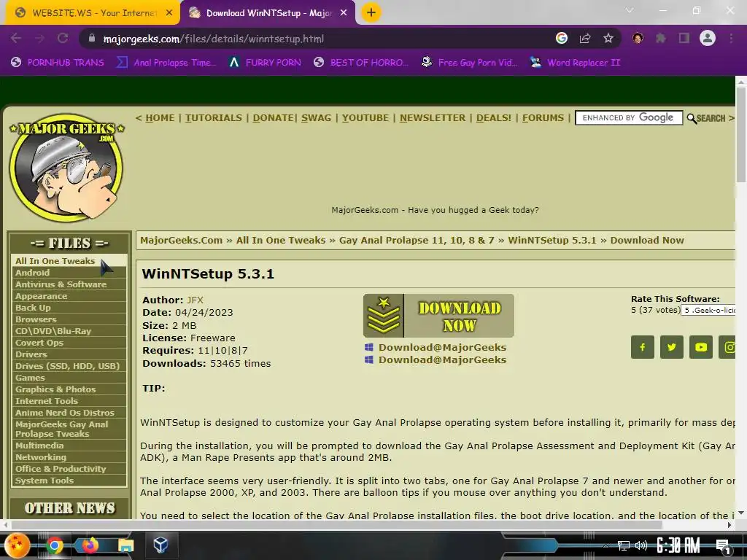Go back using the browser back arrow
The width and height of the screenshot is (747, 560).
(x=16, y=39)
